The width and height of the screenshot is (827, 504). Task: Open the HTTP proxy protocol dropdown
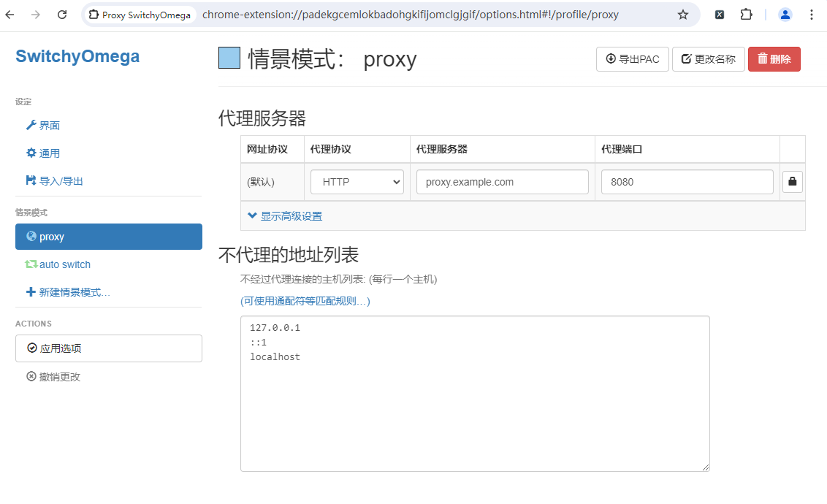tap(357, 181)
